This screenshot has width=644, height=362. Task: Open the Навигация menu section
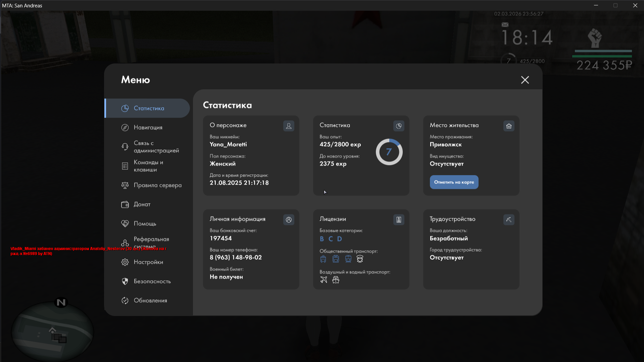pos(148,127)
